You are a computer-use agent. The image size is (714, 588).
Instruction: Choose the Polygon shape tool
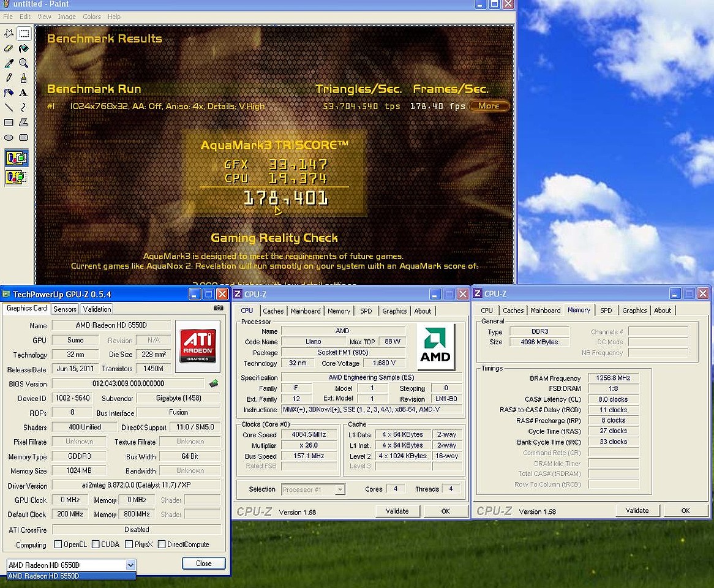pyautogui.click(x=24, y=122)
